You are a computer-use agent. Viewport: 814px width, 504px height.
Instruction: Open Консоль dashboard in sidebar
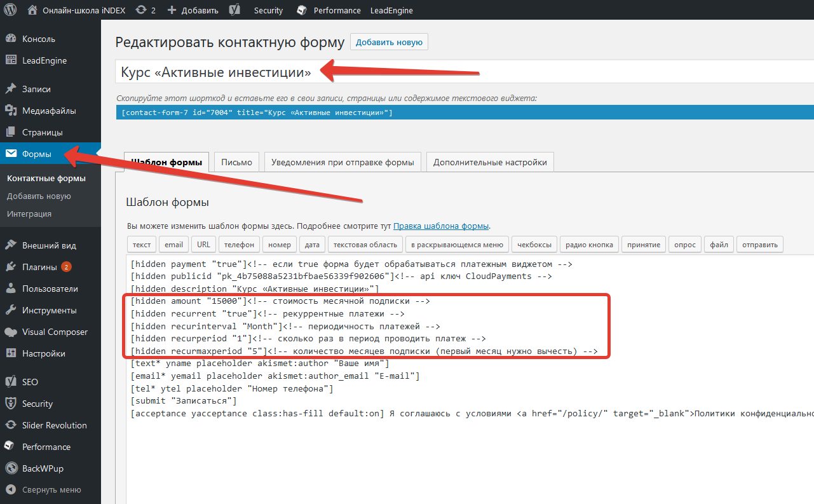[x=38, y=39]
